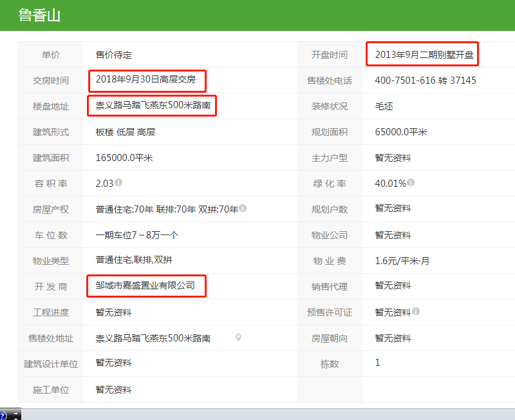
Task: Click the developer 邹城市嘉盛置业有限公司
Action: [x=145, y=285]
